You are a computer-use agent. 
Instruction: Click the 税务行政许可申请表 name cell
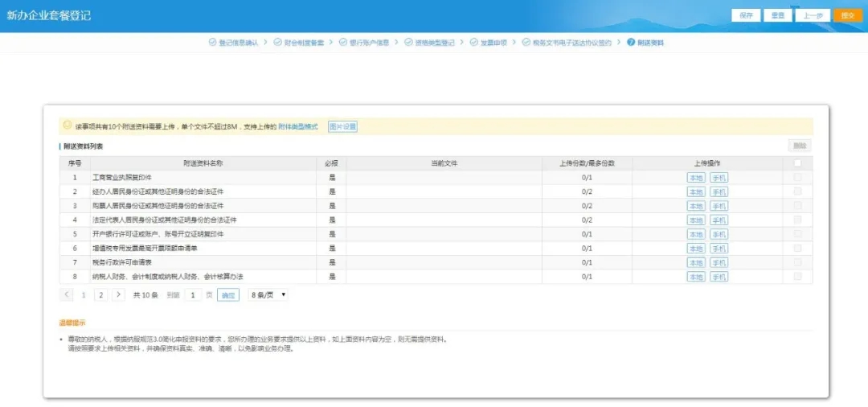(203, 262)
